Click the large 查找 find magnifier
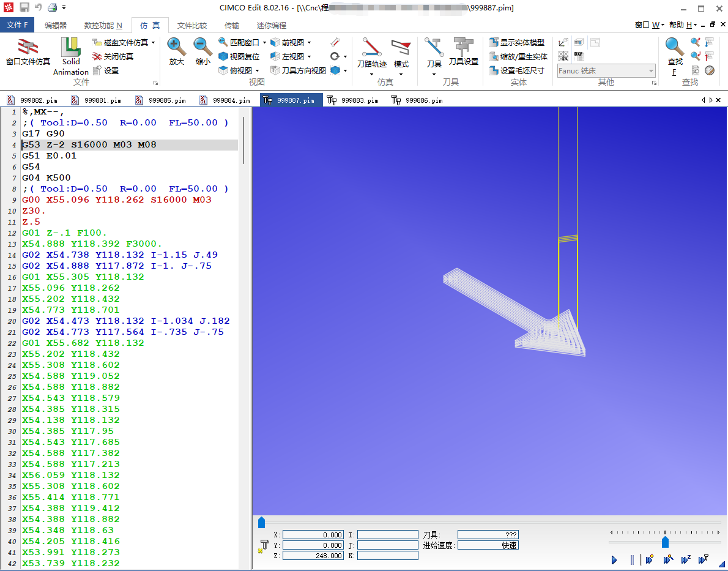728x571 pixels. point(674,47)
